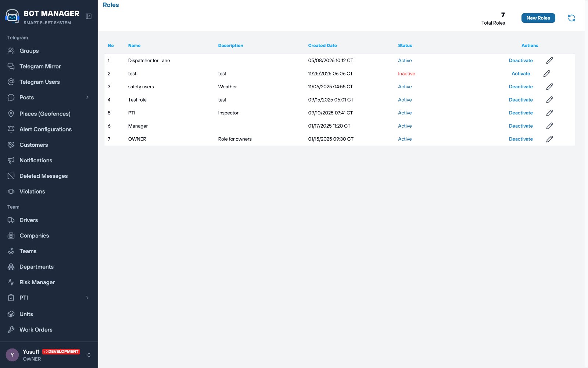Deactivate the safety users role
This screenshot has width=588, height=368.
pos(521,87)
